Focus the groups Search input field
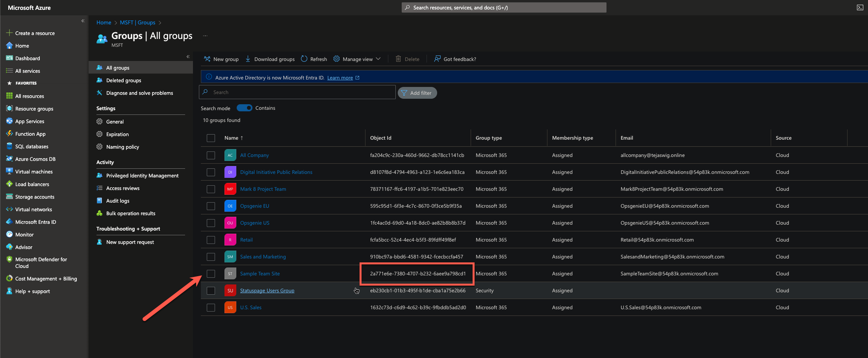The height and width of the screenshot is (358, 868). click(297, 92)
